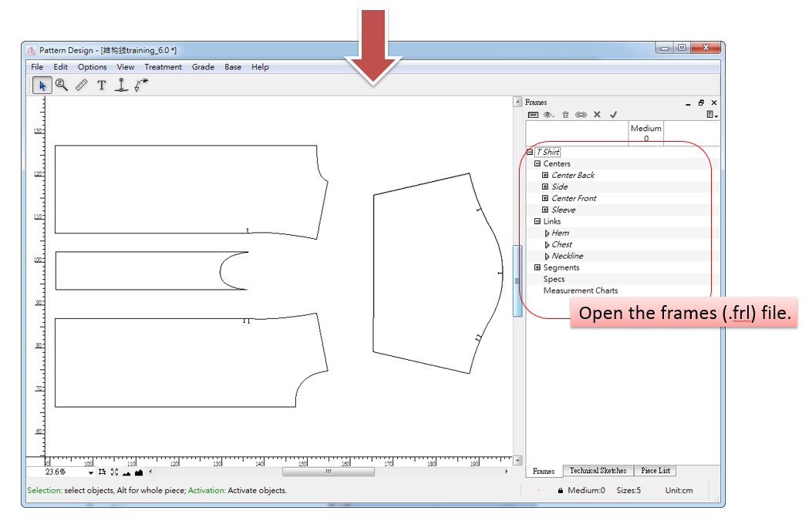The width and height of the screenshot is (812, 524).
Task: Select the arrow selection tool
Action: (x=43, y=86)
